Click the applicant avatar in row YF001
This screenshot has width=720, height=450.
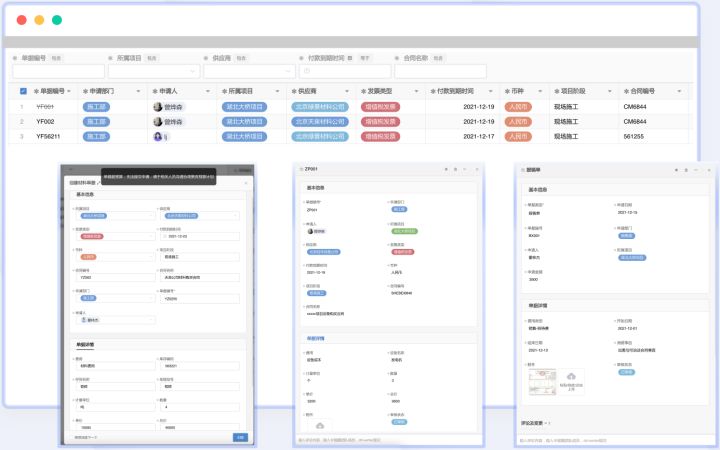pyautogui.click(x=157, y=106)
